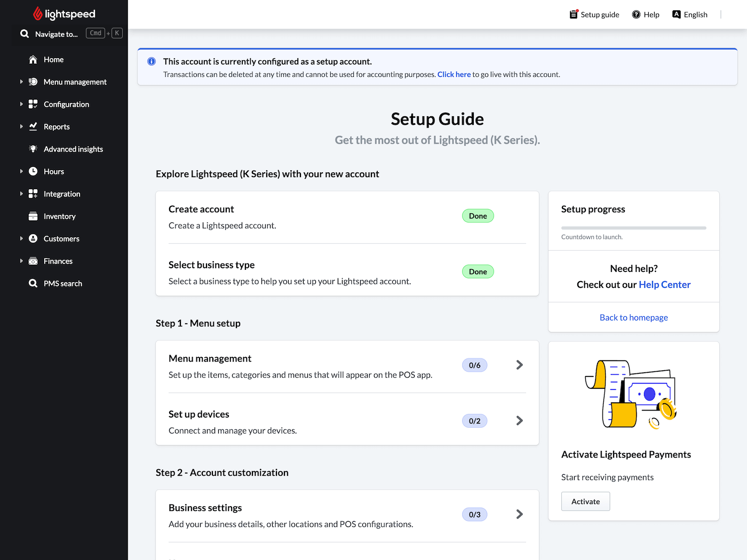
Task: Open the Help Center link
Action: (x=664, y=284)
